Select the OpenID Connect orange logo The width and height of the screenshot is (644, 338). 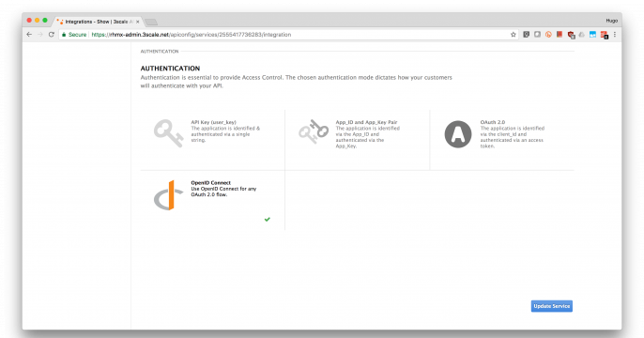[168, 195]
